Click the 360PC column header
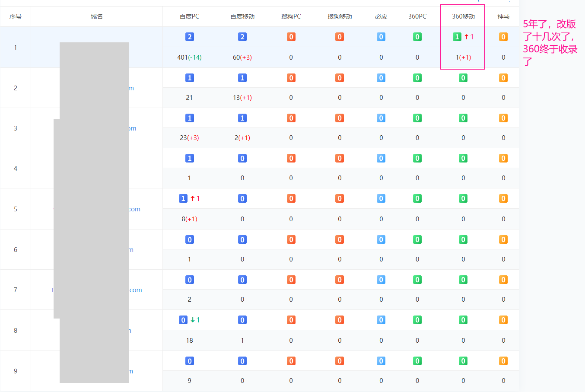The image size is (585, 392). click(417, 16)
